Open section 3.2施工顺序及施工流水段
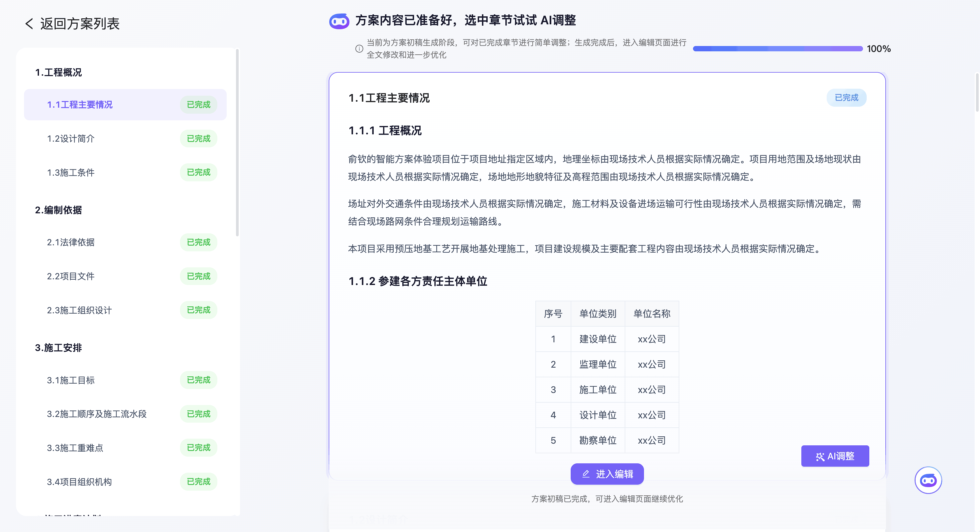This screenshot has height=532, width=980. pos(125,414)
